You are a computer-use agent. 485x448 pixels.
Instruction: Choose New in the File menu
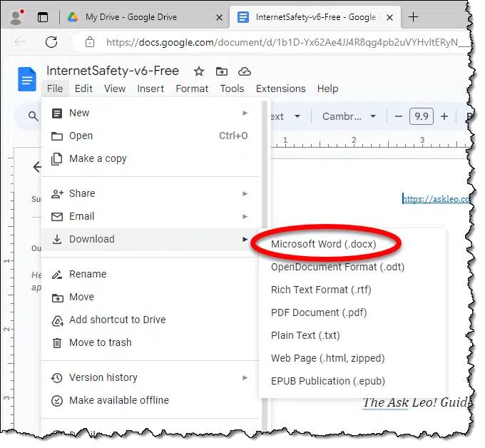click(x=150, y=113)
